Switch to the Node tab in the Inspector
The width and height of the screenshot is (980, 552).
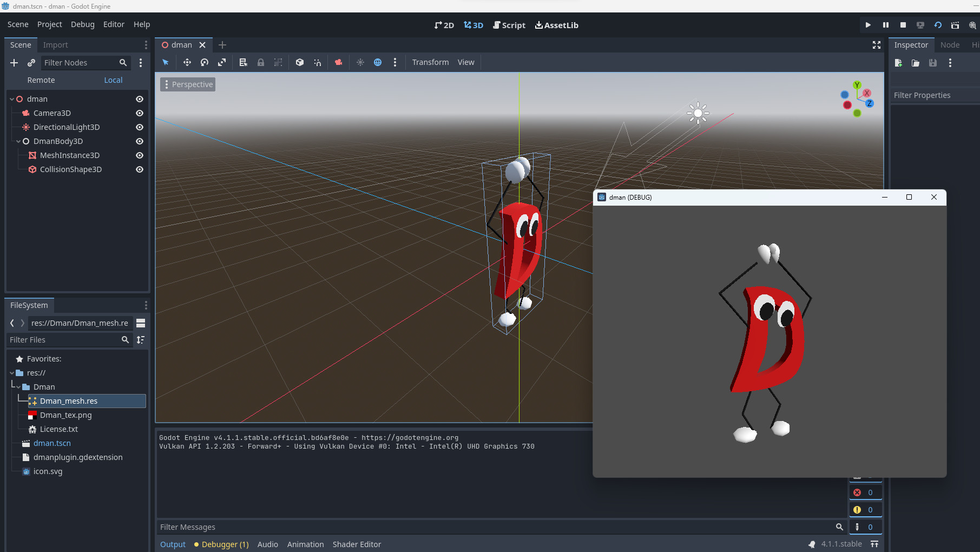click(x=950, y=45)
